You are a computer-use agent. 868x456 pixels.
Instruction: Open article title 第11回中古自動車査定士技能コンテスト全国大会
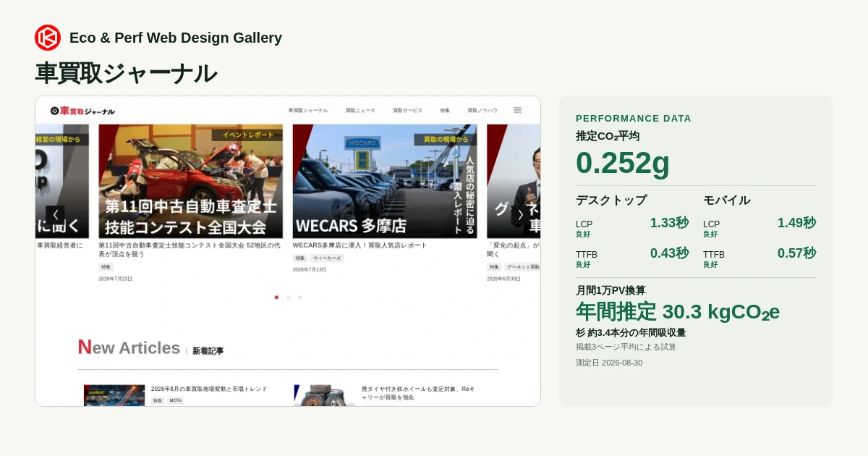tap(190, 249)
